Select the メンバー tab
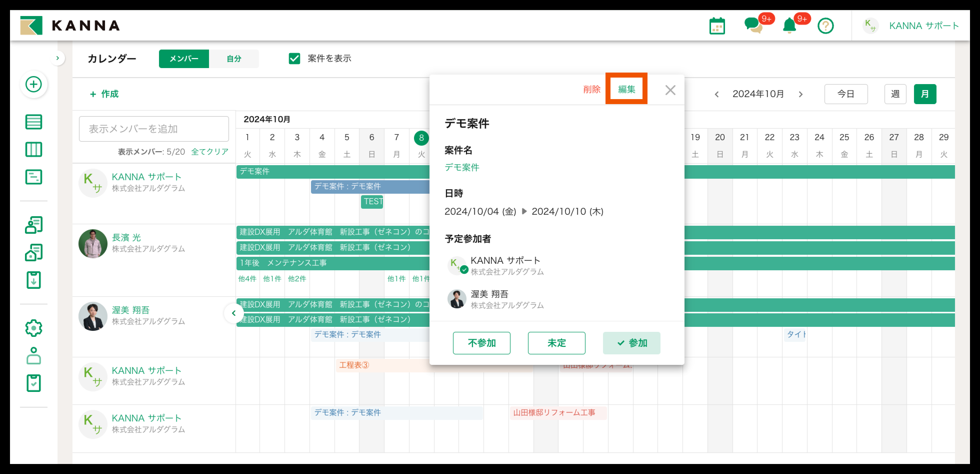980x474 pixels. pos(184,59)
